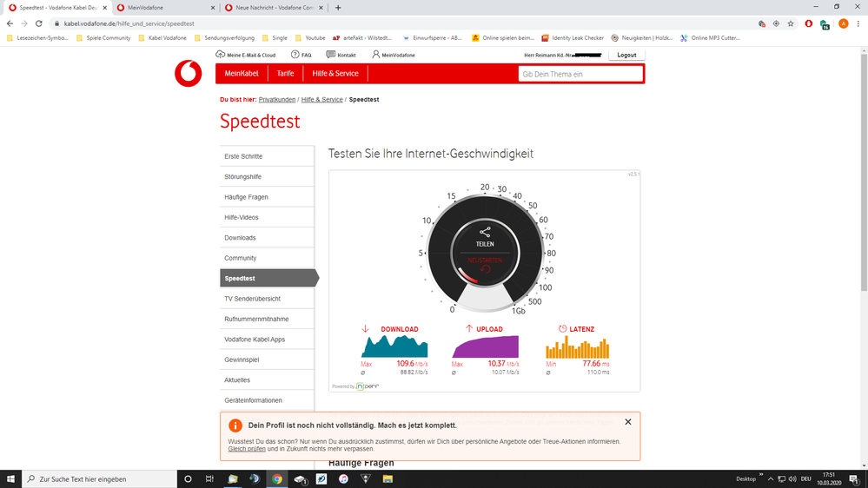Open Rufnummernmitnahme in the sidebar
This screenshot has width=868, height=488.
point(267,320)
